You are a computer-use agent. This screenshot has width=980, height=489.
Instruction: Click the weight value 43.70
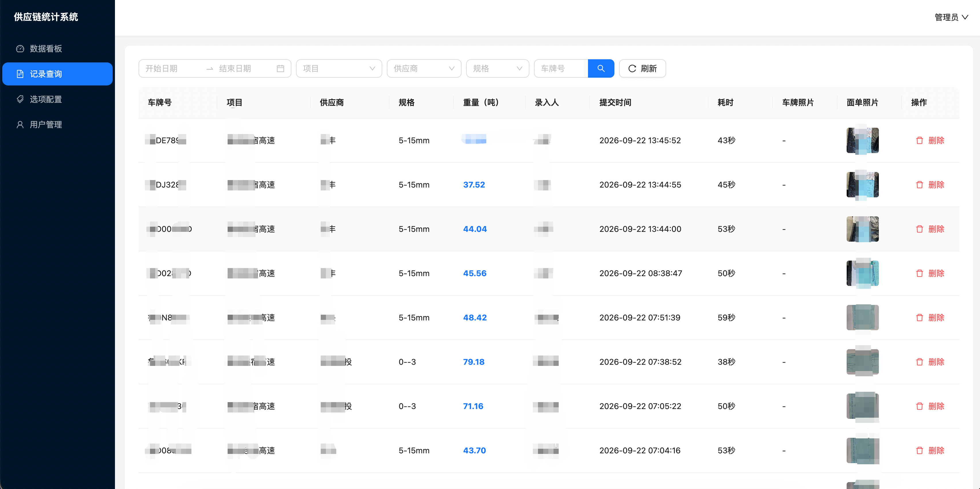pos(474,450)
